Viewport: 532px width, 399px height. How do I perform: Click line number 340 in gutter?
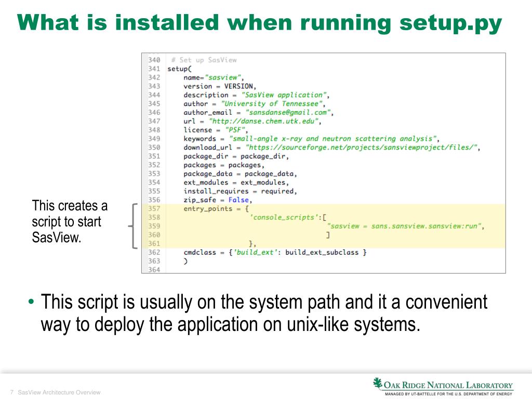[x=154, y=60]
